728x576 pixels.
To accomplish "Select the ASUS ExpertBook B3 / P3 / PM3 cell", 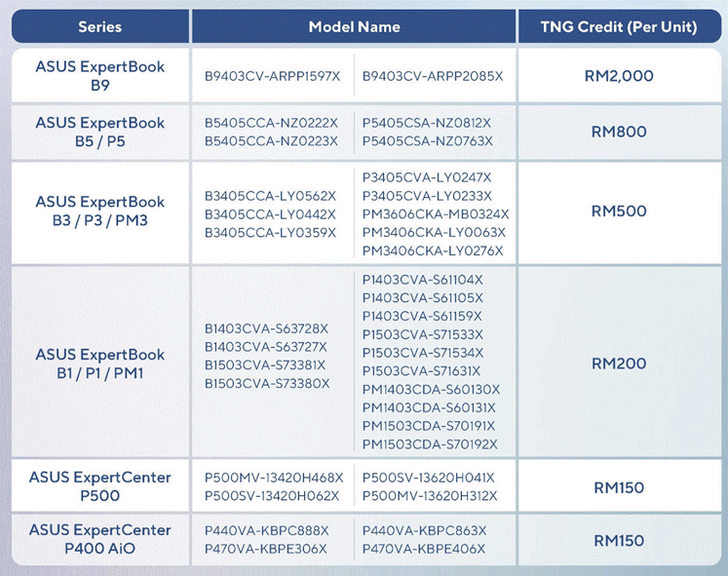I will click(100, 211).
